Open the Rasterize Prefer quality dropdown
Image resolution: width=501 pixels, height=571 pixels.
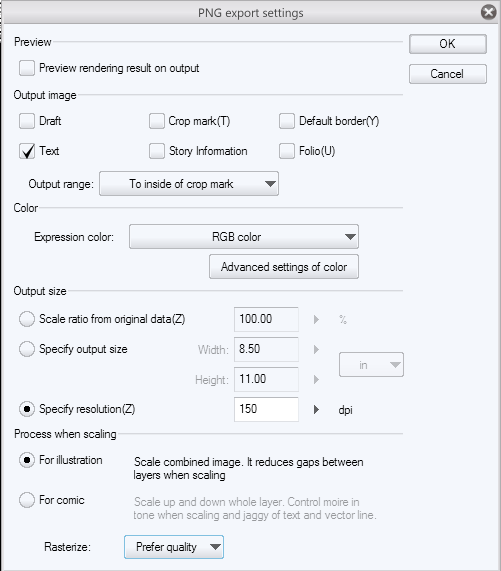coord(174,547)
